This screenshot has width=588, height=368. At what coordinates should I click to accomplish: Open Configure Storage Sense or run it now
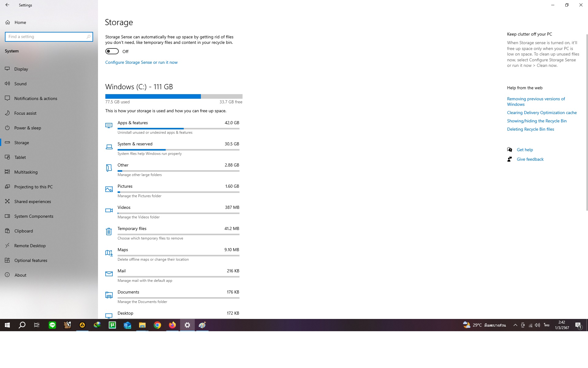point(141,62)
